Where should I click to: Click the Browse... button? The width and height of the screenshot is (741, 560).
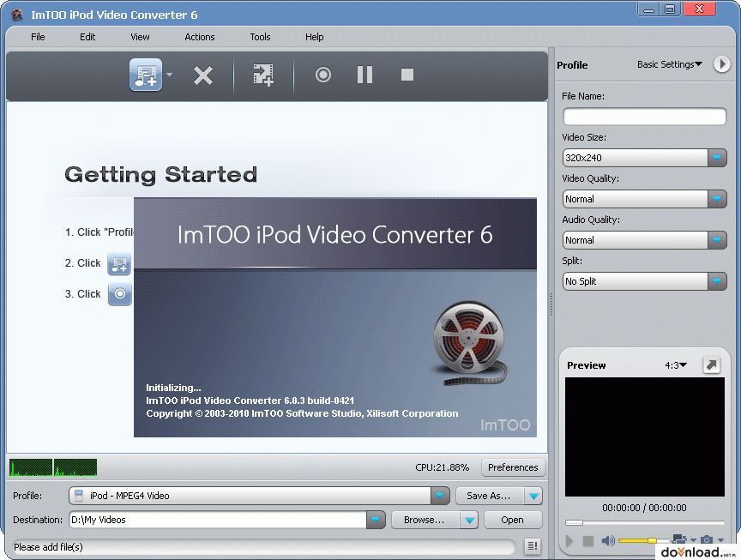coord(425,520)
